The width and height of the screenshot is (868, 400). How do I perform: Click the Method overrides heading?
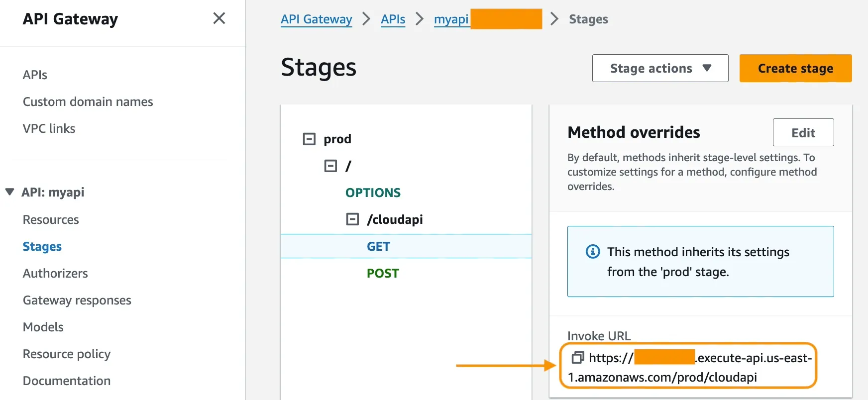pyautogui.click(x=634, y=132)
